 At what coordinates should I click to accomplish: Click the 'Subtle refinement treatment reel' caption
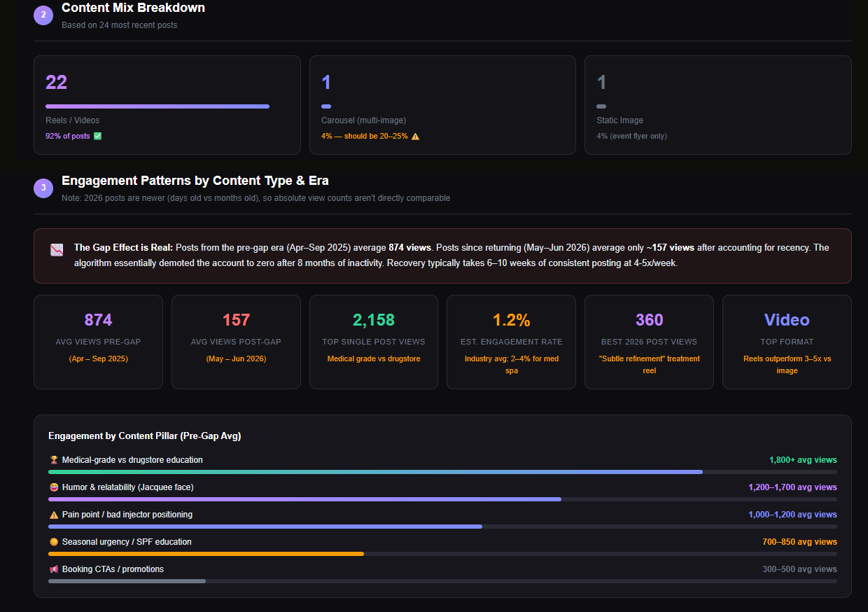[x=649, y=365]
